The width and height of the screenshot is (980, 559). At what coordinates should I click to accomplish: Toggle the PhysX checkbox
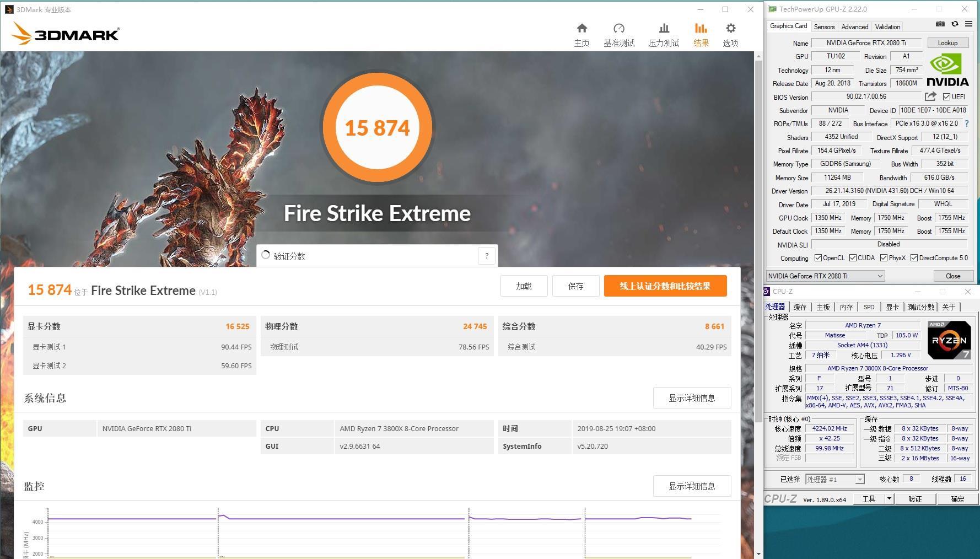click(884, 258)
